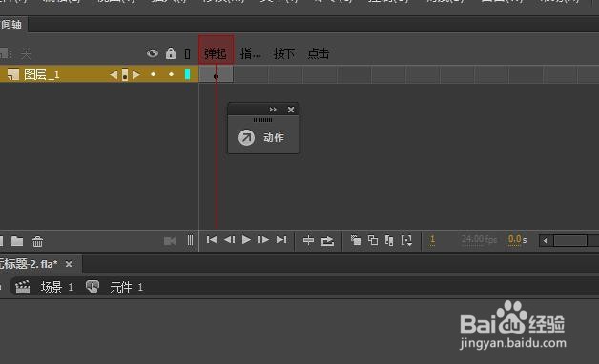The width and height of the screenshot is (599, 364).
Task: Step back one frame
Action: 229,239
